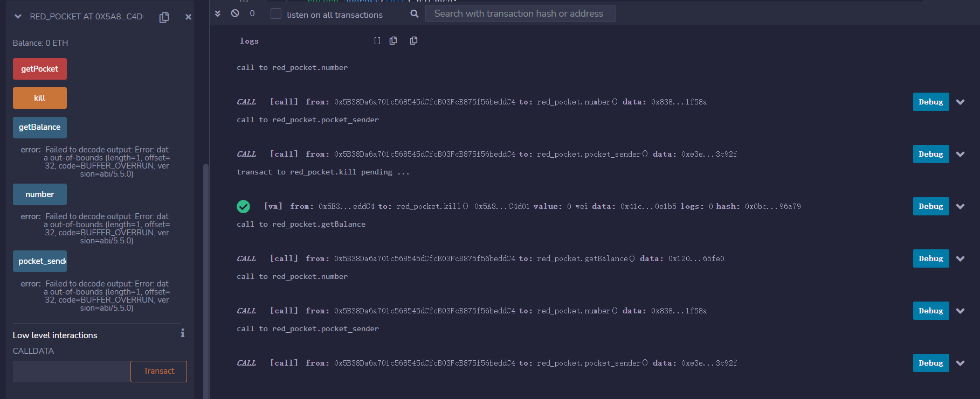
Task: Debug the last red_pocket.pocket_sender call
Action: (x=931, y=363)
